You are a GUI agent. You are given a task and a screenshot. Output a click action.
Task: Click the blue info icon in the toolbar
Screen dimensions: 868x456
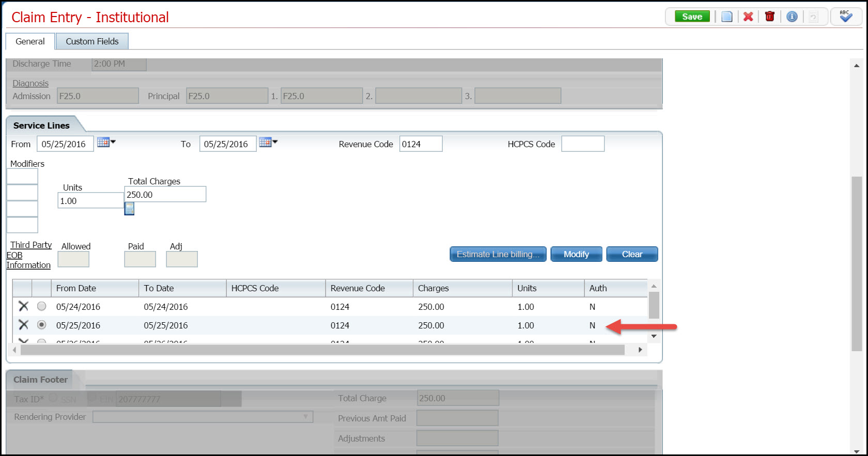[792, 17]
